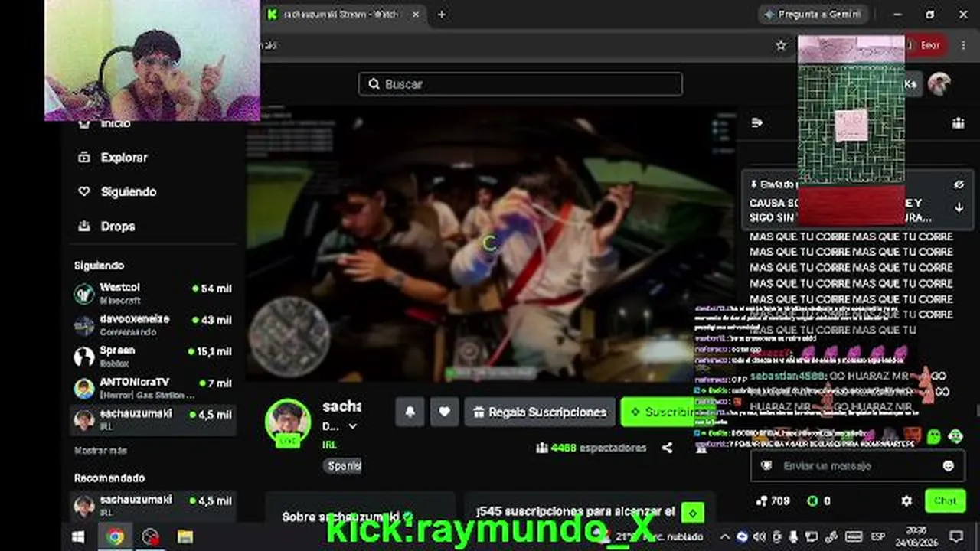Close the sachauzumaki Stream tab

(x=416, y=15)
